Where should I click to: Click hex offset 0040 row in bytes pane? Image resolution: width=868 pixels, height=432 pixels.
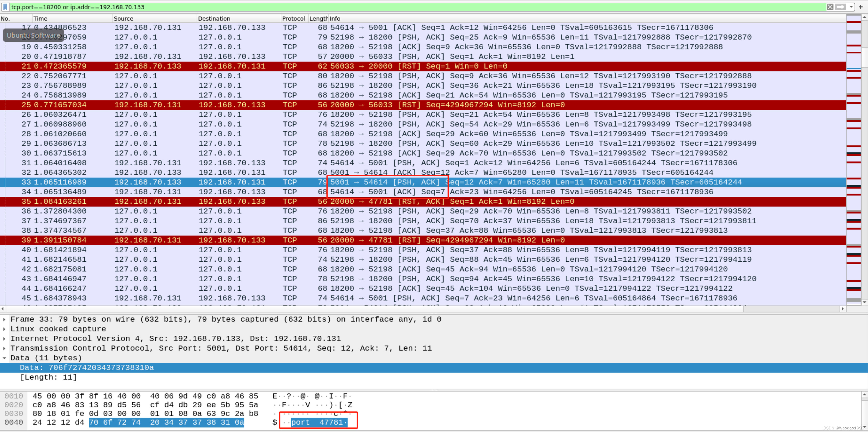(x=14, y=422)
